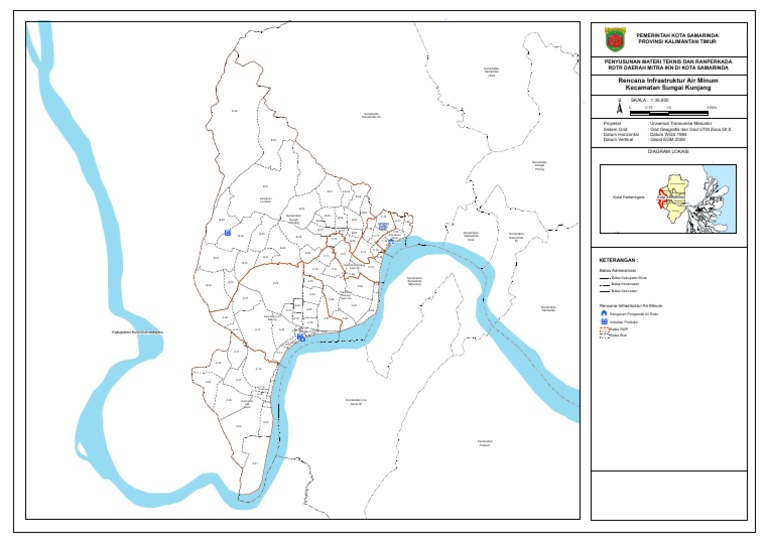Click the "DIAGRAM LOKASI" heading
This screenshot has height=542, width=768.
click(668, 152)
